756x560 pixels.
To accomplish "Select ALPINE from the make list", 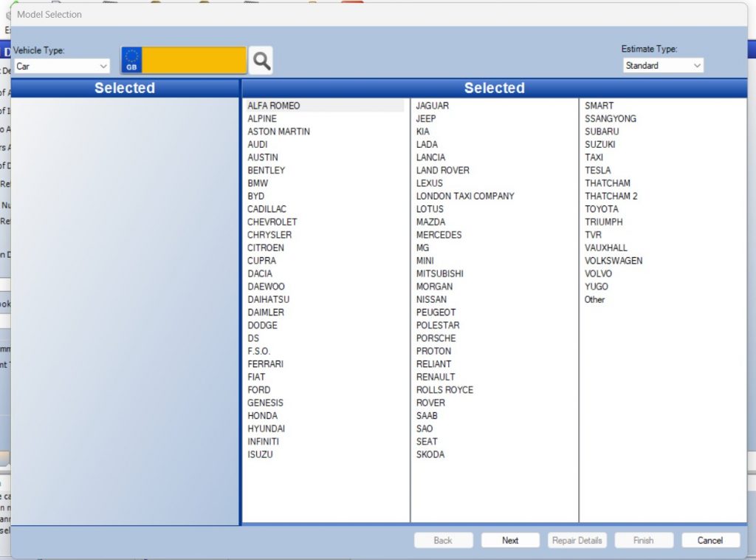I will pyautogui.click(x=262, y=119).
